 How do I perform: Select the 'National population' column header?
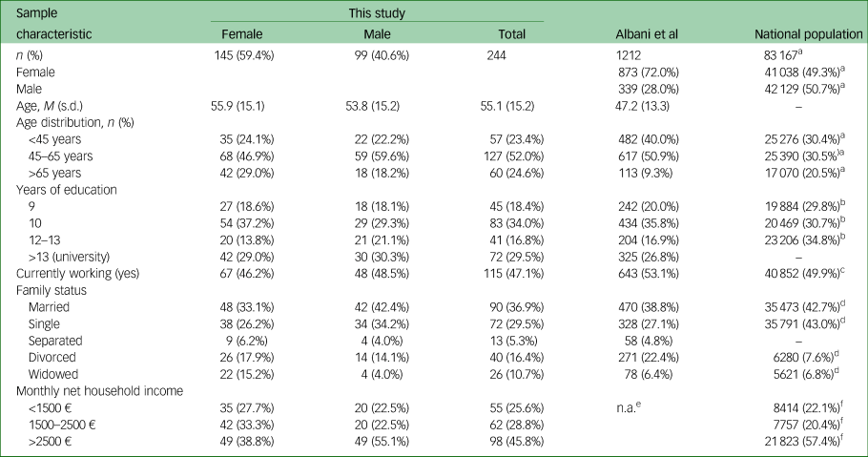(808, 34)
